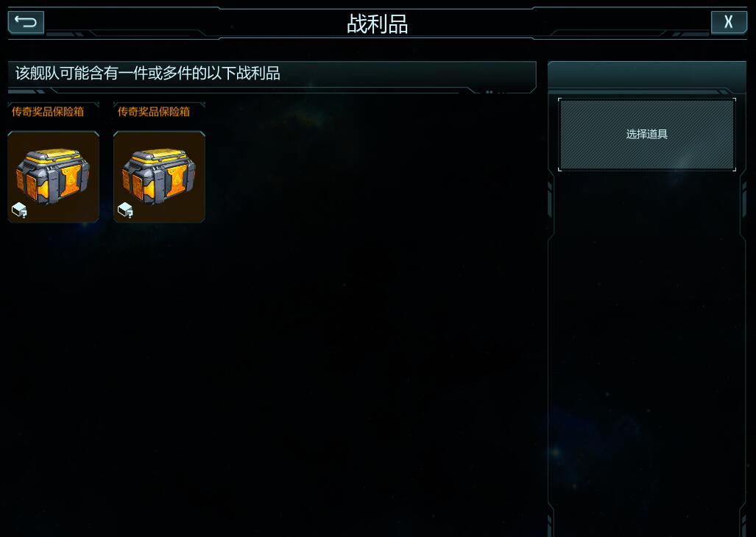Image resolution: width=756 pixels, height=537 pixels.
Task: Click the decorative dots at banner's right end
Action: pyautogui.click(x=495, y=91)
